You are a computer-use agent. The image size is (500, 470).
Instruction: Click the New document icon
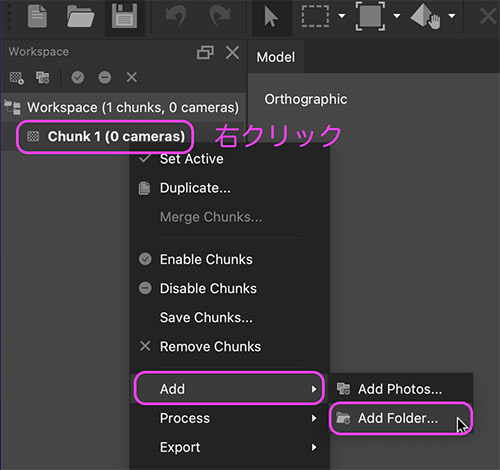pyautogui.click(x=37, y=16)
